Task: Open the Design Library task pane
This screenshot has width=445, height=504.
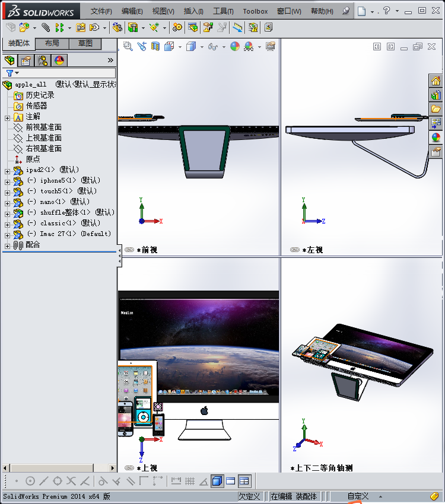Action: click(436, 95)
